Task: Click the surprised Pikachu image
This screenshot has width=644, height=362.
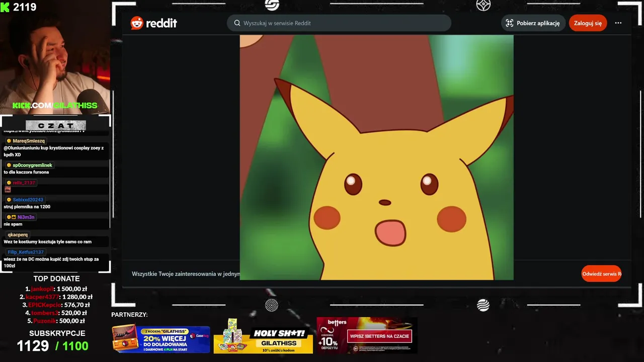Action: click(x=376, y=157)
